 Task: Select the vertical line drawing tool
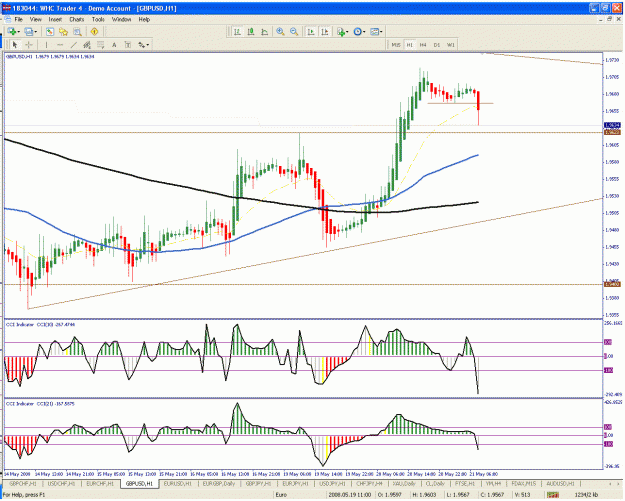point(46,45)
